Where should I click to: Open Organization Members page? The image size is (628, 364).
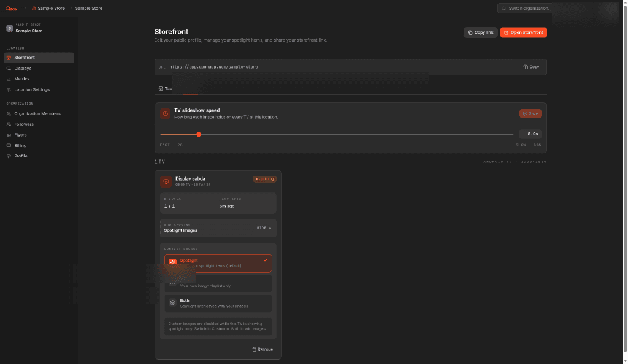39,113
